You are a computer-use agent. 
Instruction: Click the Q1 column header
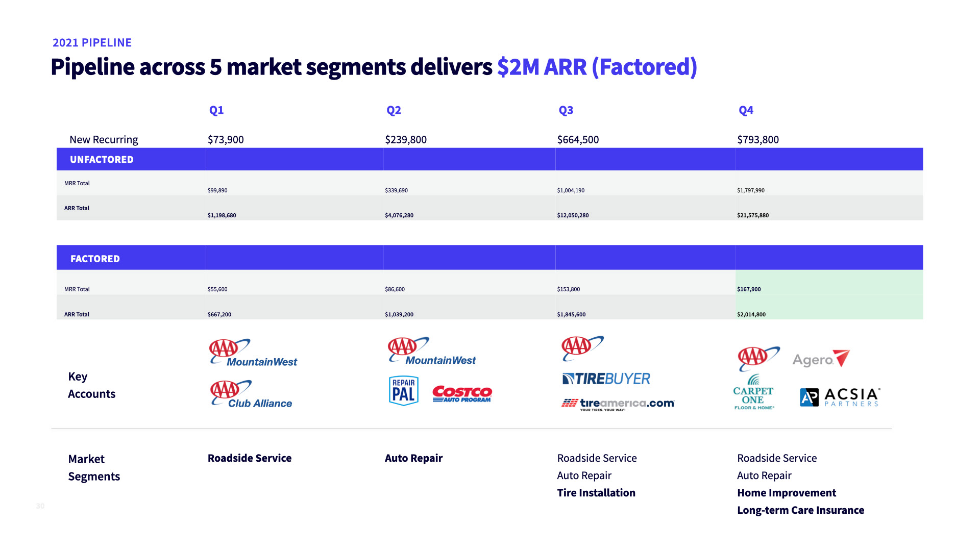coord(216,110)
